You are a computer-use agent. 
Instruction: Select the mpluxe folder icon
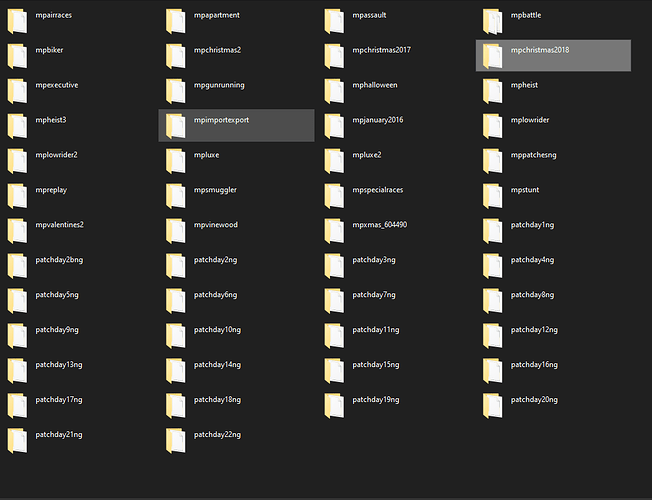click(x=176, y=161)
